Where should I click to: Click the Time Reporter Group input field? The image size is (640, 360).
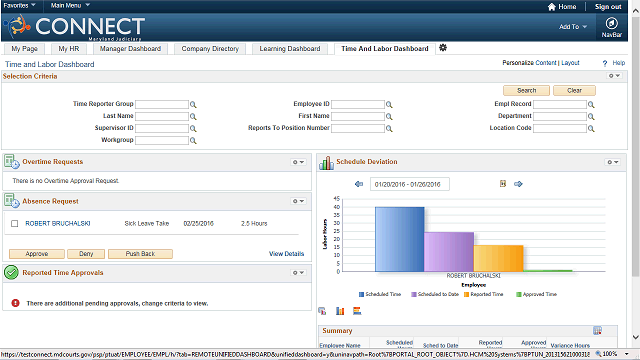(x=162, y=104)
